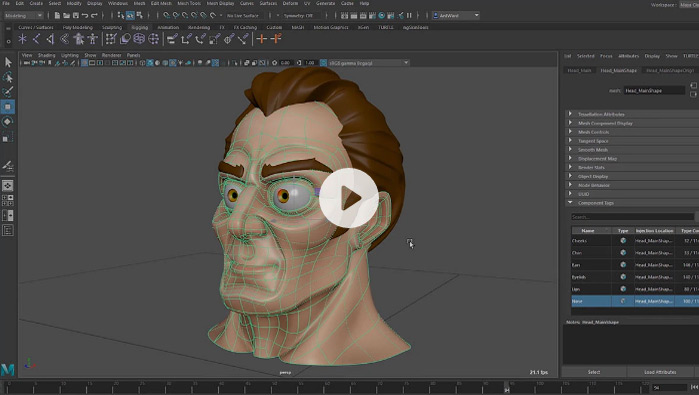Open the viewport Shading menu

pyautogui.click(x=46, y=55)
